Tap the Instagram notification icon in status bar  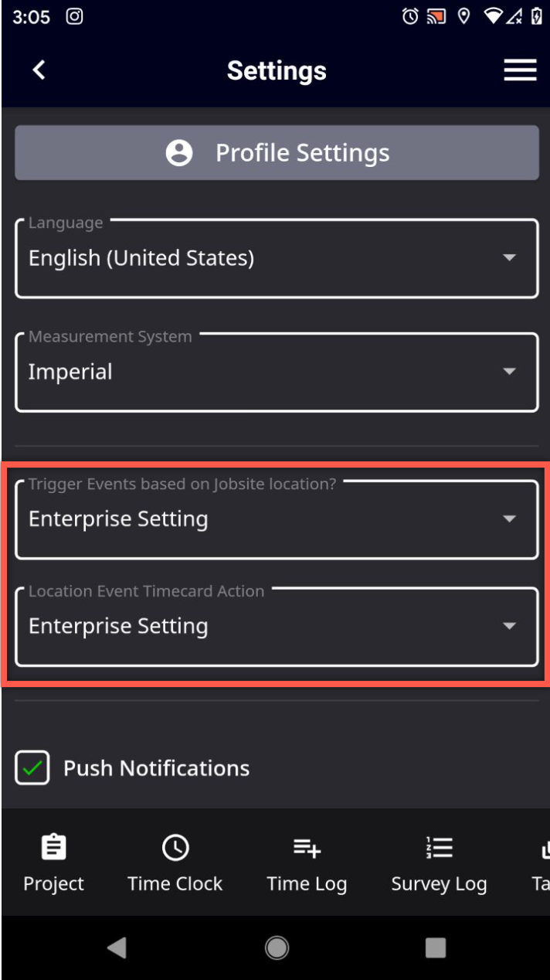(x=74, y=17)
